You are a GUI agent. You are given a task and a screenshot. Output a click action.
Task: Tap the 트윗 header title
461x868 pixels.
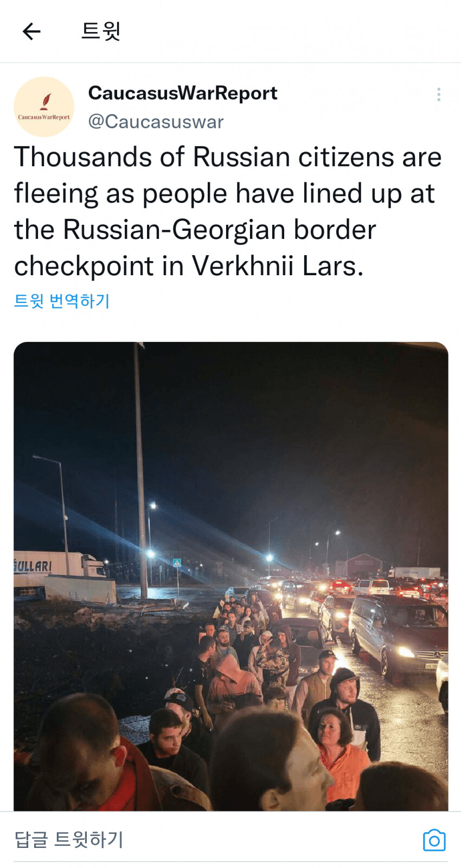(x=101, y=31)
